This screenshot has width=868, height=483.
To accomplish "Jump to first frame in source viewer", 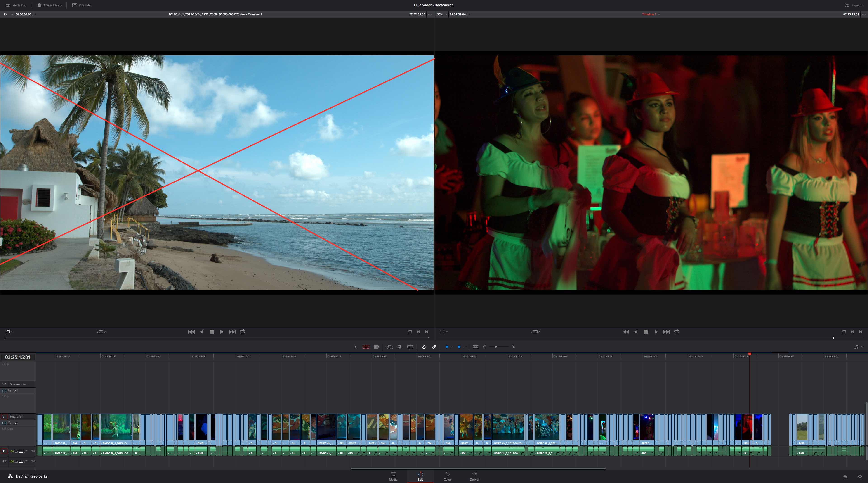I will 191,332.
